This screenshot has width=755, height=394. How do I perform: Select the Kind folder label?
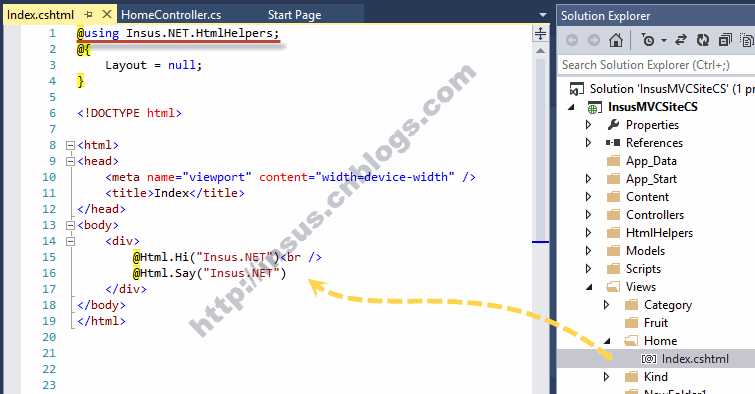[656, 377]
